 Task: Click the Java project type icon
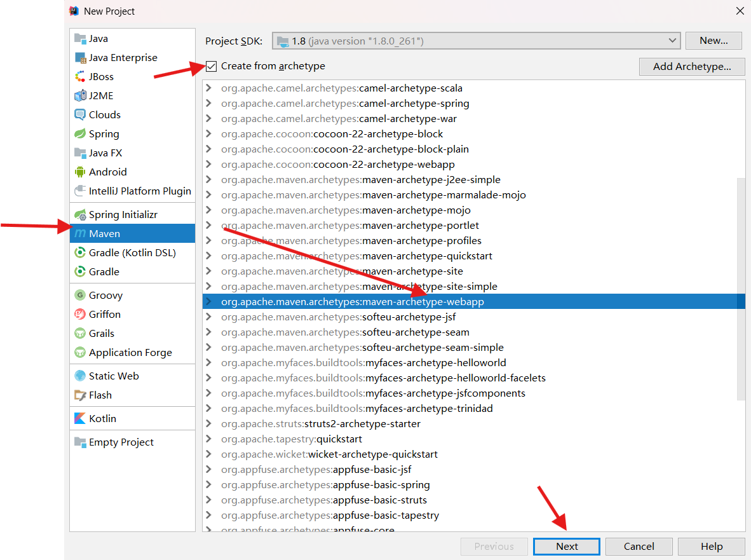point(80,38)
